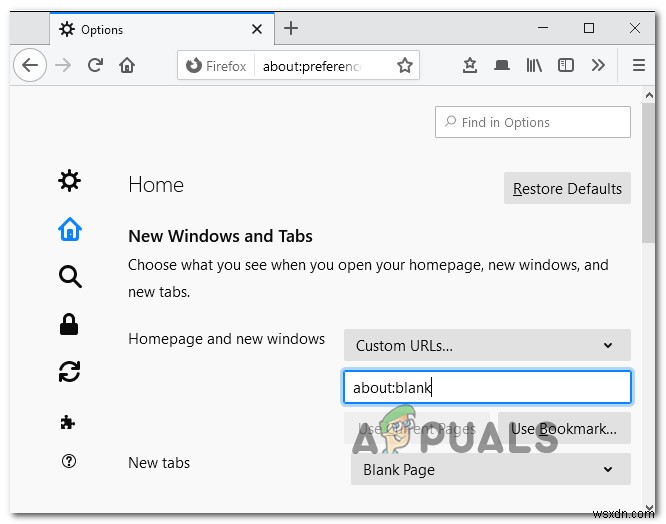The height and width of the screenshot is (524, 666).
Task: Click the 'New Windows and Tabs' heading
Action: tap(220, 236)
